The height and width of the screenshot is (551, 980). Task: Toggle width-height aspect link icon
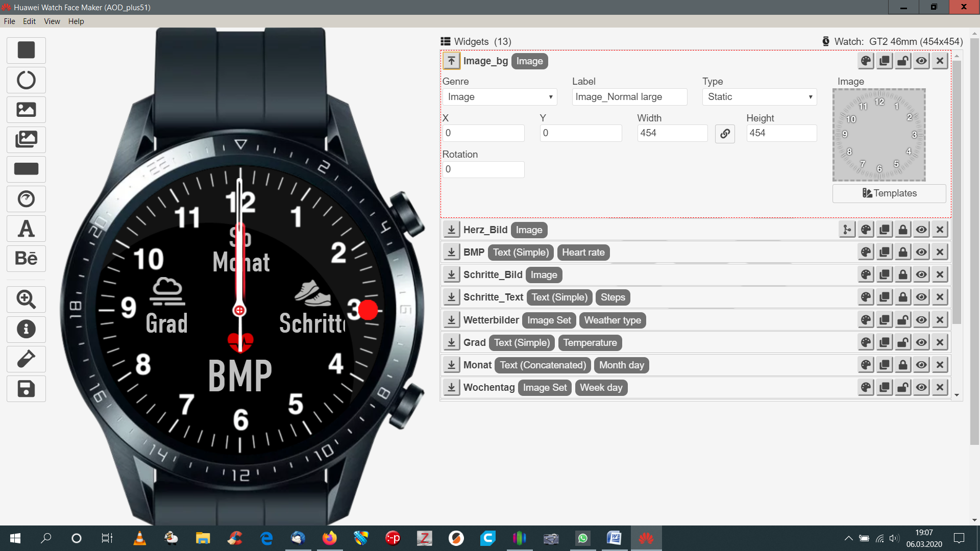point(725,134)
